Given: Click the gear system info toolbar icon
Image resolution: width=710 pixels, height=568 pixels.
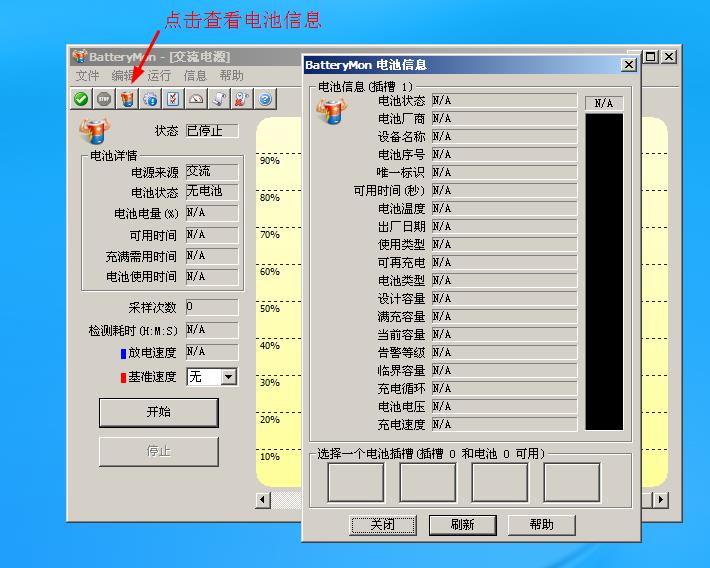Looking at the screenshot, I should point(150,99).
